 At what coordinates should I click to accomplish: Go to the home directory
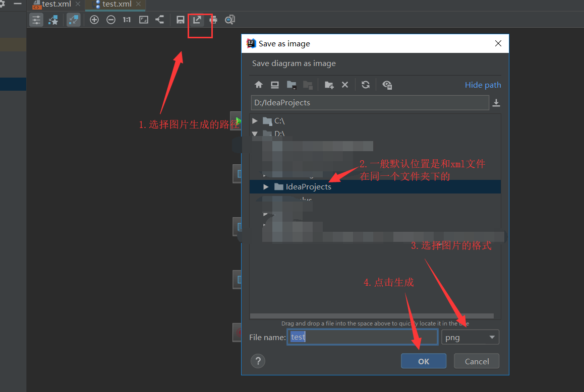pyautogui.click(x=259, y=85)
